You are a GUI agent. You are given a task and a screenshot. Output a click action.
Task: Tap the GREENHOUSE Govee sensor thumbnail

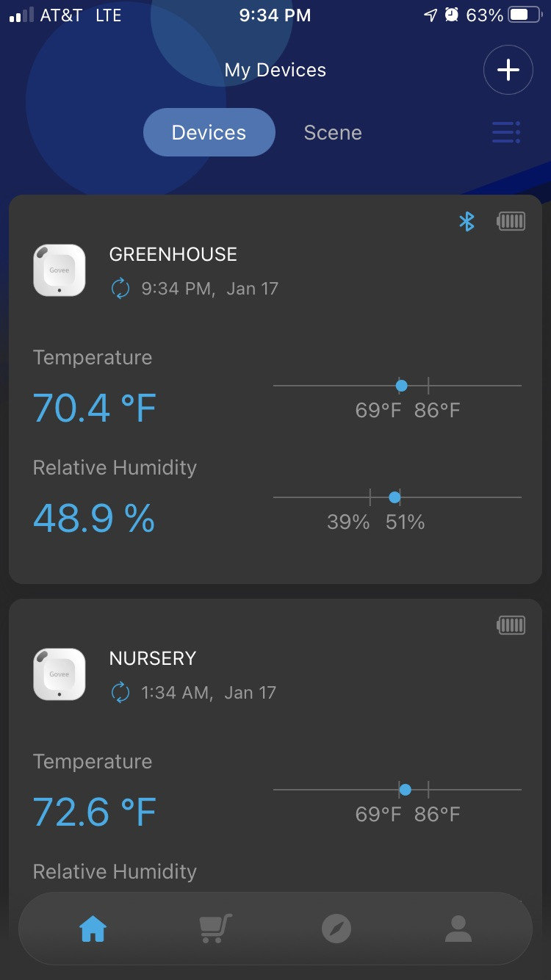tap(60, 270)
